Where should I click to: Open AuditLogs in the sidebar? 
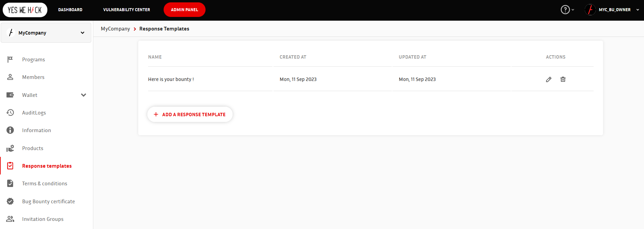pyautogui.click(x=34, y=113)
